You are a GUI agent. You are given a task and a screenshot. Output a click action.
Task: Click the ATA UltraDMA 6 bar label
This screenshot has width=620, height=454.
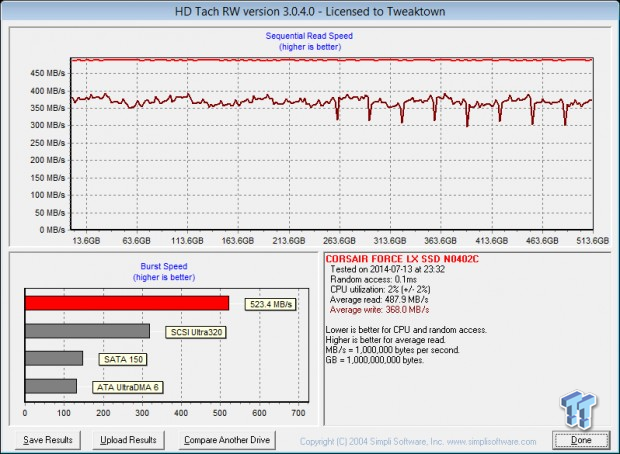(x=127, y=387)
